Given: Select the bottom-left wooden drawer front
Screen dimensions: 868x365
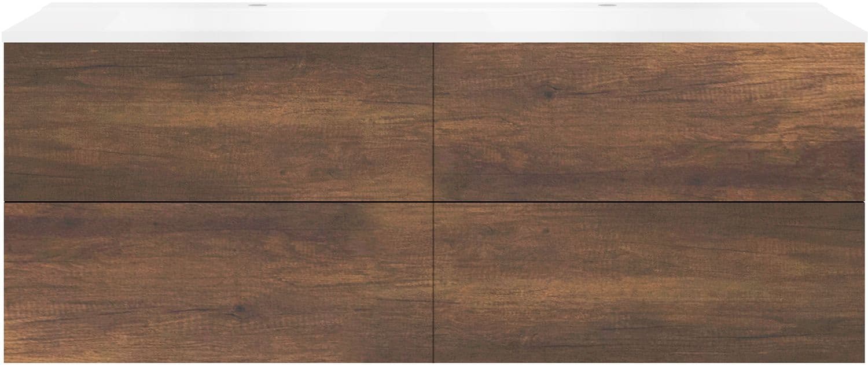Looking at the screenshot, I should tap(218, 282).
